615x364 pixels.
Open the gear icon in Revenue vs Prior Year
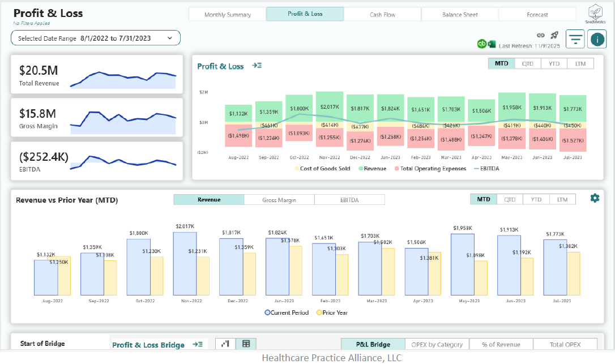594,199
